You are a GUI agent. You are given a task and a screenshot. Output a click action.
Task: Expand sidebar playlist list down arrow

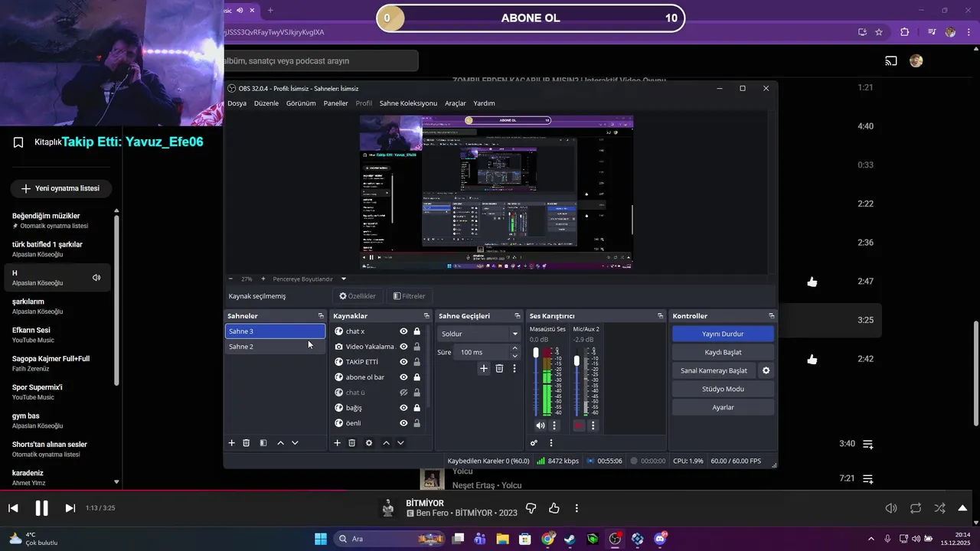coord(116,482)
